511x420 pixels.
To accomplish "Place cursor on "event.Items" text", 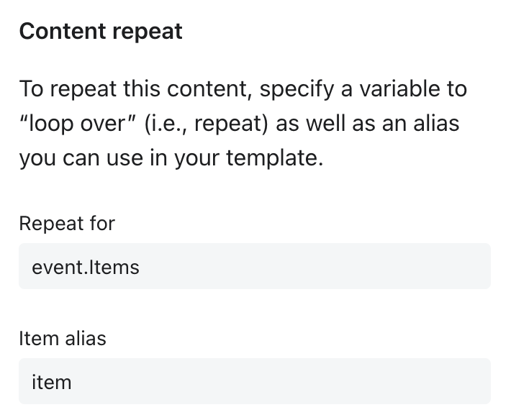I will point(86,268).
